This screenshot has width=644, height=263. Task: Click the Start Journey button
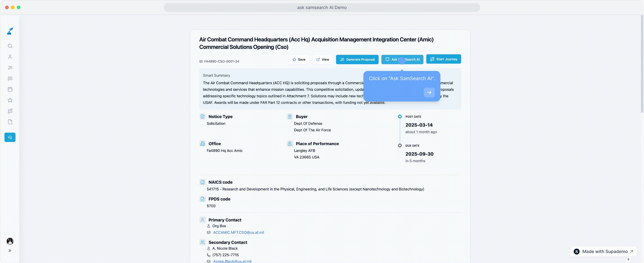pyautogui.click(x=444, y=59)
